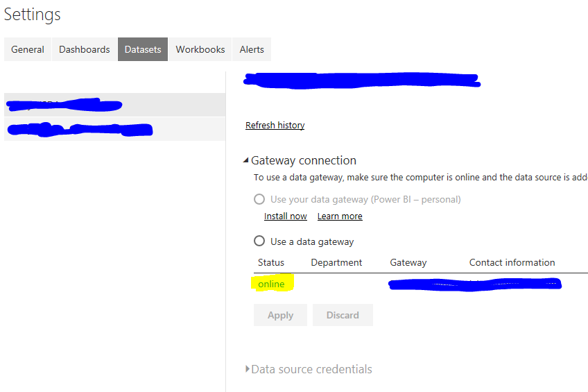The height and width of the screenshot is (392, 588).
Task: Select 'Use a data gateway' radio button
Action: pyautogui.click(x=259, y=241)
